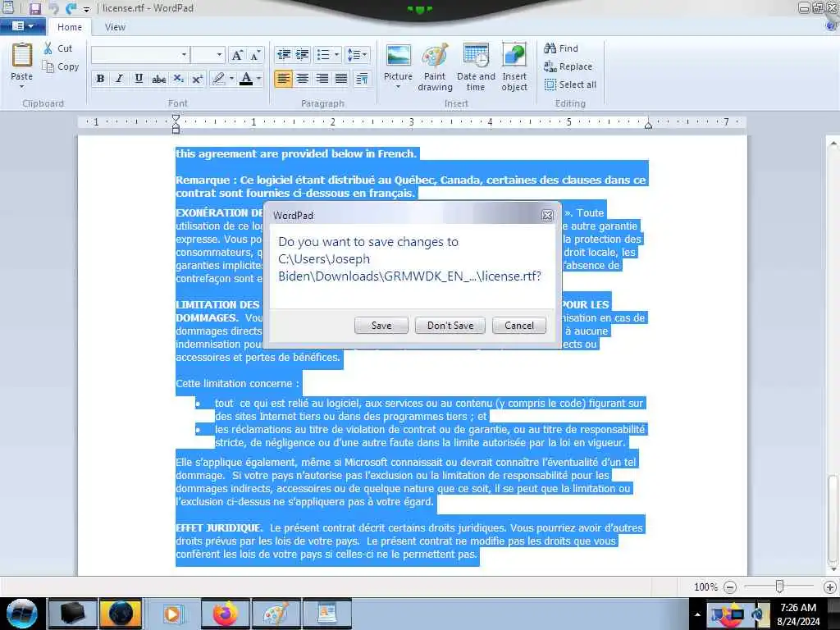840x630 pixels.
Task: Click the media player taskbar icon
Action: pos(172,614)
